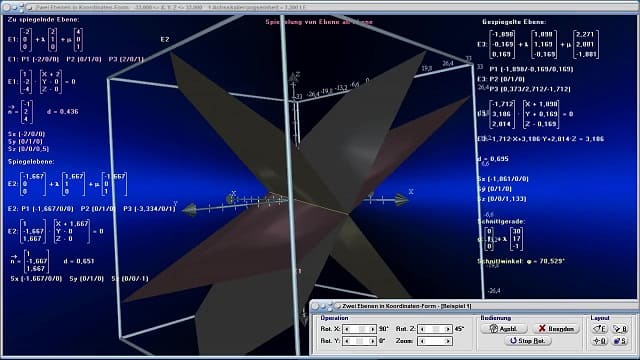Click right arrow of Rot. Y scrollbar
Screen dimensions: 640x360
tap(372, 341)
